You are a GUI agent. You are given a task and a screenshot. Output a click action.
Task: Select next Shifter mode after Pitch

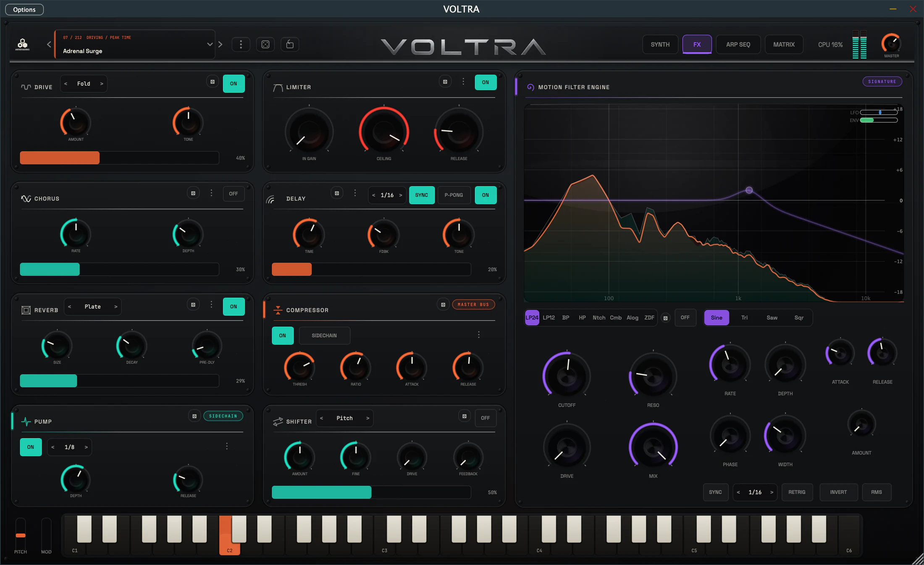[x=367, y=418]
